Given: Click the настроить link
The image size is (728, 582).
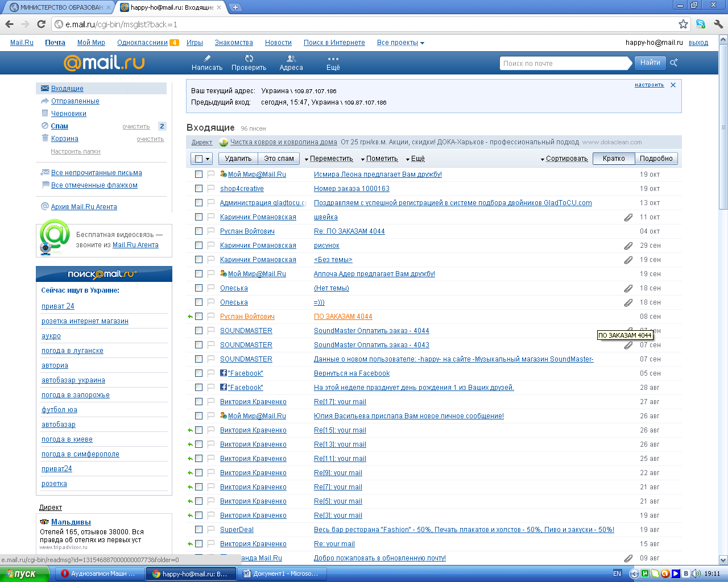Looking at the screenshot, I should 649,85.
